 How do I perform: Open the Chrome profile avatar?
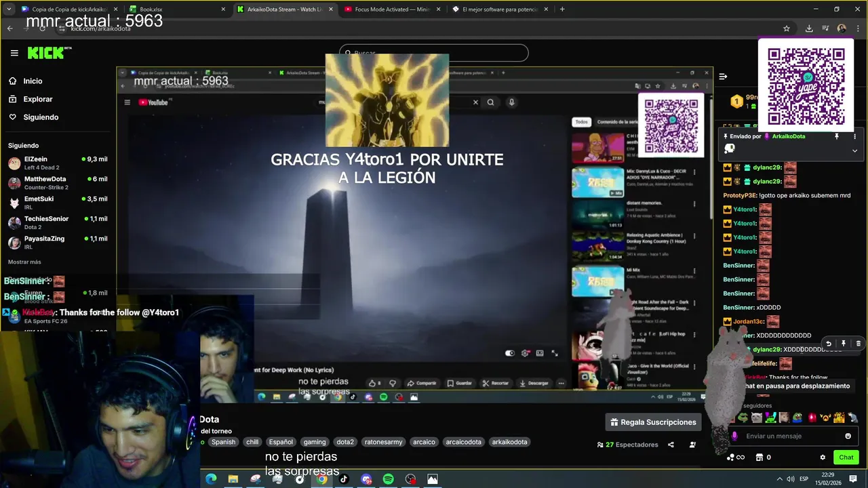click(842, 28)
